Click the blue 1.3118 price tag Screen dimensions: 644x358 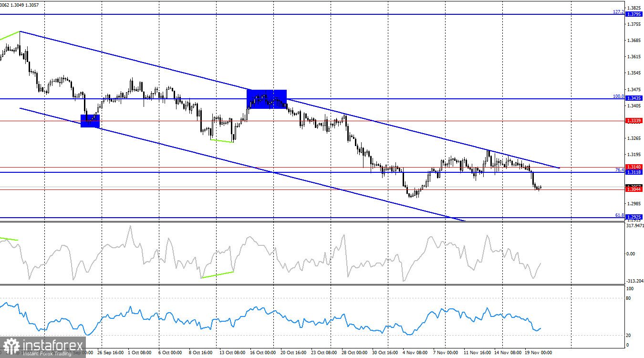pyautogui.click(x=634, y=171)
